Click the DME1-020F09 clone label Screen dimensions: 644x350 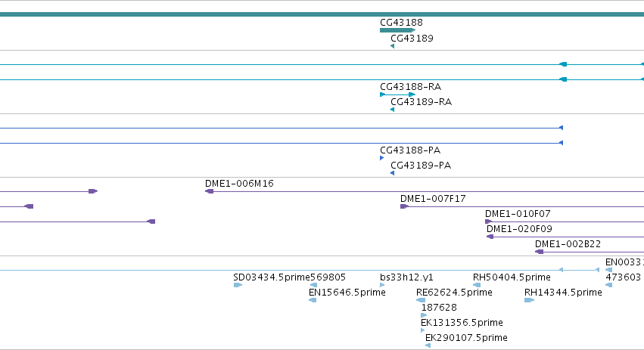point(519,229)
